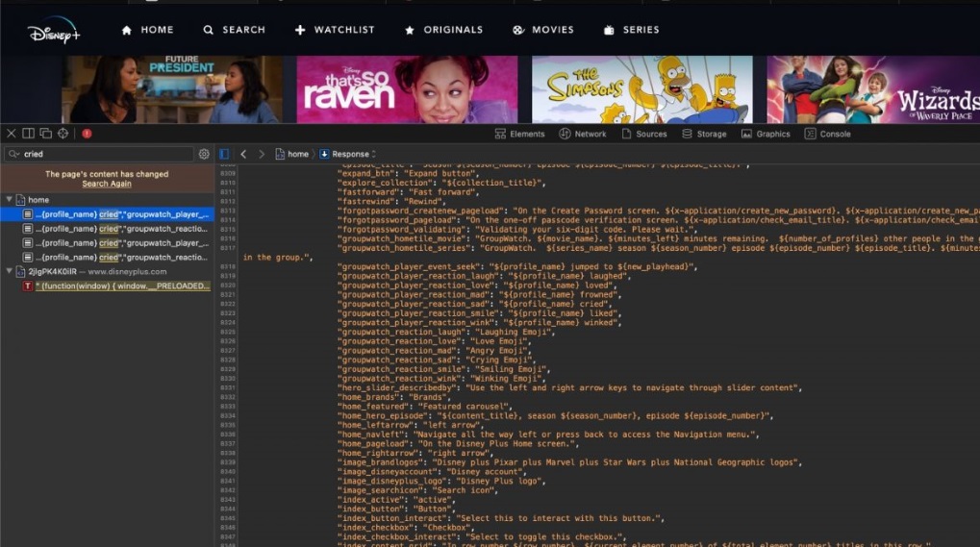Click the home breadcrumb
This screenshot has width=980, height=547.
tap(291, 154)
